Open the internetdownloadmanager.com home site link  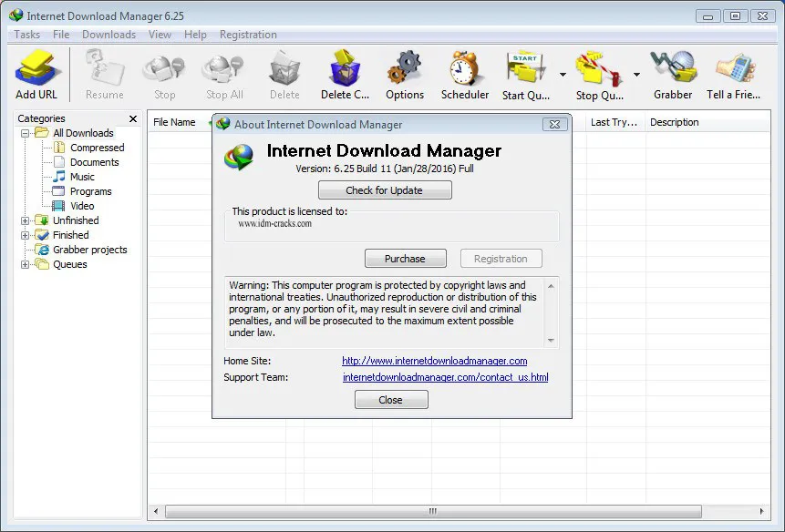[435, 361]
